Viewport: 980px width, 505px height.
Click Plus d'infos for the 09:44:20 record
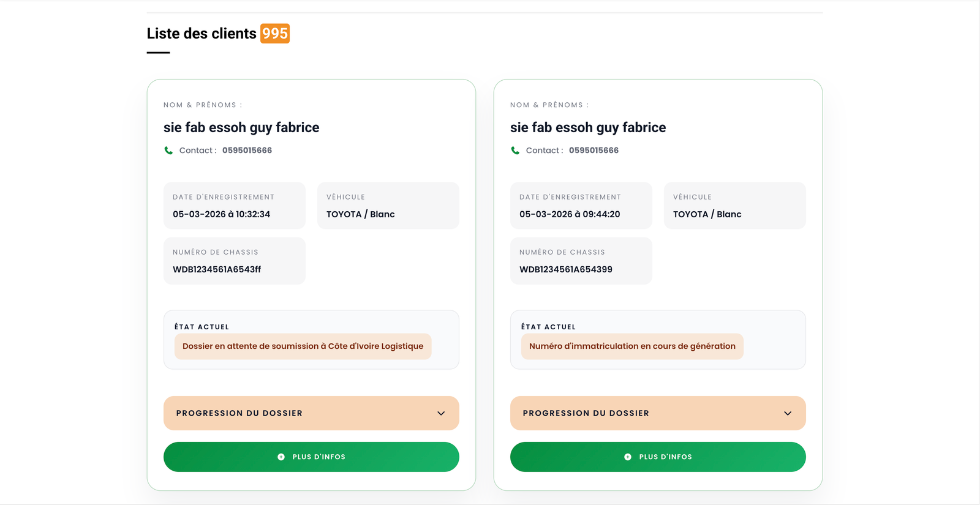[658, 457]
